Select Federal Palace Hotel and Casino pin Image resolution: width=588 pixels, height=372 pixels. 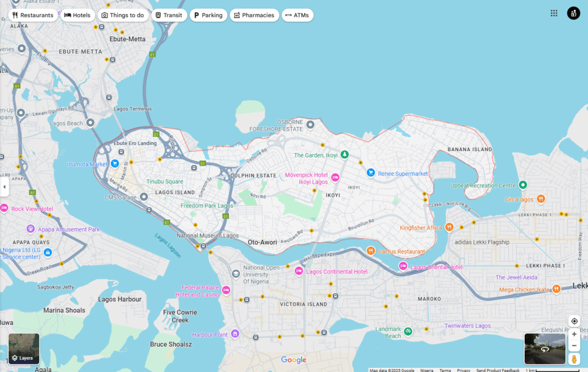[226, 290]
